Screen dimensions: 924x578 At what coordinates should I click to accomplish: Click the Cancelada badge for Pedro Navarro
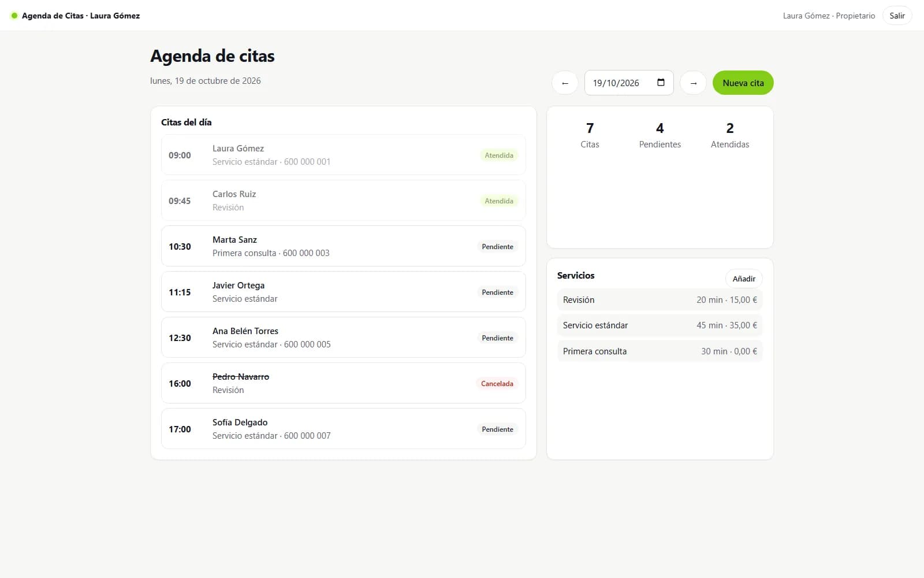pos(497,384)
